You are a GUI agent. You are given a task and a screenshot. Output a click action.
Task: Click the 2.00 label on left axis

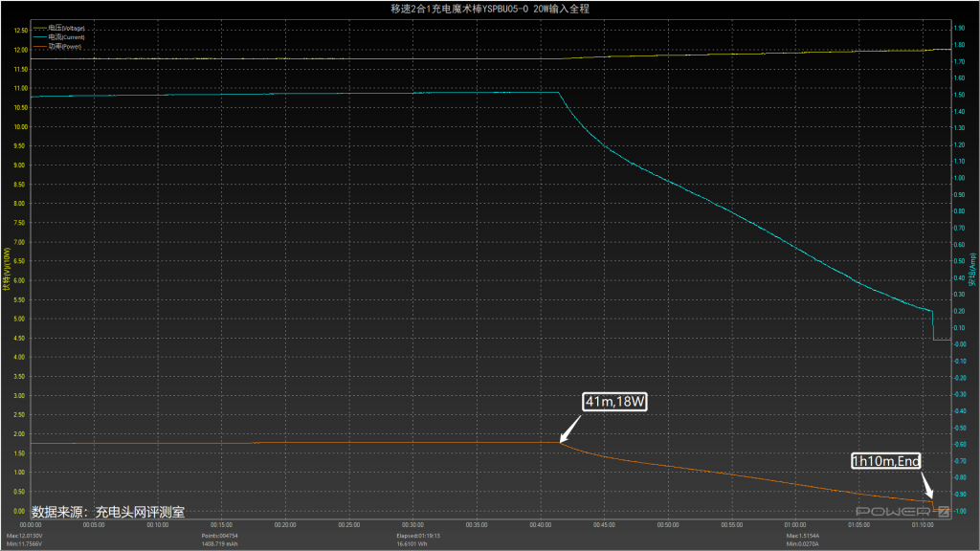click(x=19, y=434)
